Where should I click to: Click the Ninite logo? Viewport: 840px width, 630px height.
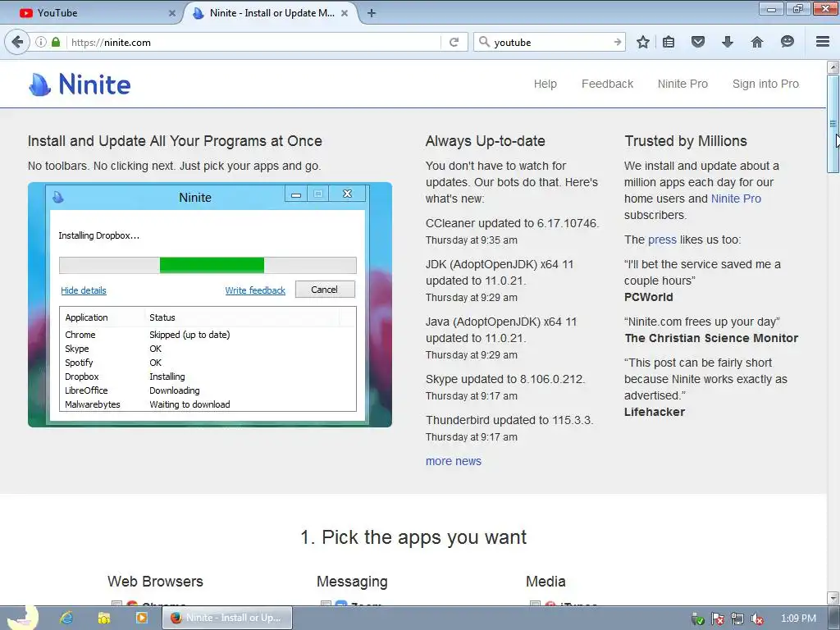(80, 84)
